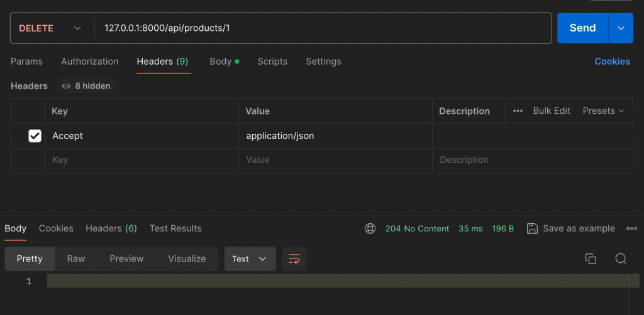Show the 8 hidden headers
Screen dimensions: 644x315
tap(86, 86)
